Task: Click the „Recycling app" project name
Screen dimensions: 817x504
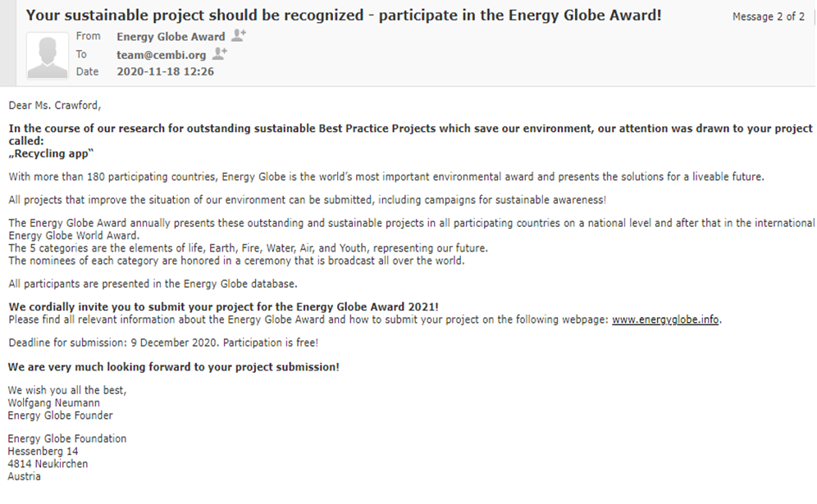Action: [x=51, y=153]
